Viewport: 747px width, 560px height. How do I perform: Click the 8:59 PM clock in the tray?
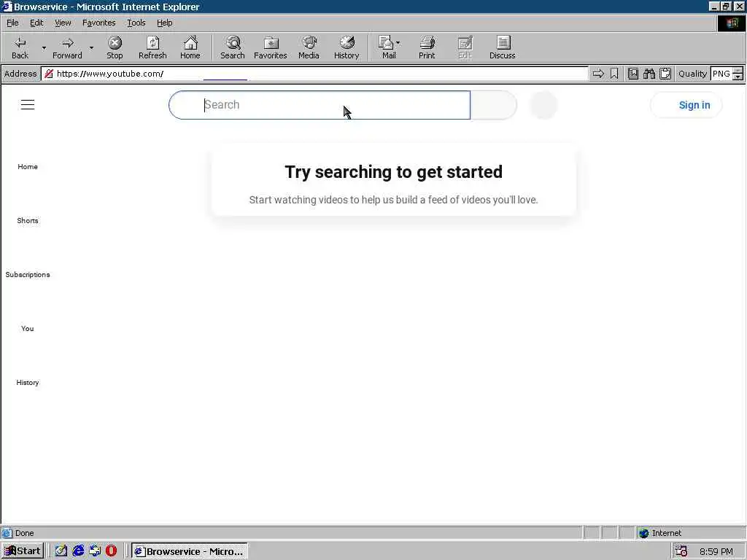716,551
